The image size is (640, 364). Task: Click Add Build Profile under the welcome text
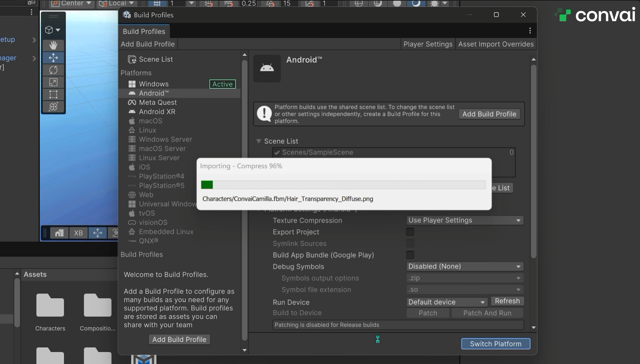[179, 339]
